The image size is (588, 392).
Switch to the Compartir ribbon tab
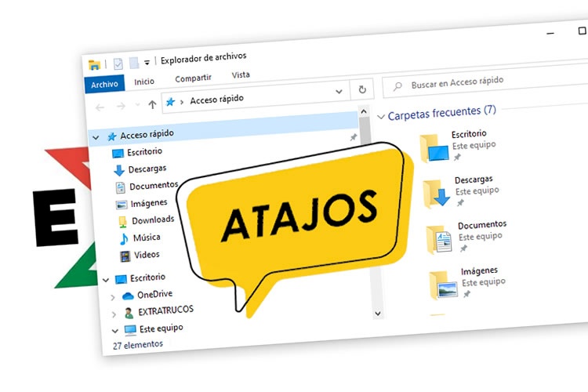pos(193,78)
